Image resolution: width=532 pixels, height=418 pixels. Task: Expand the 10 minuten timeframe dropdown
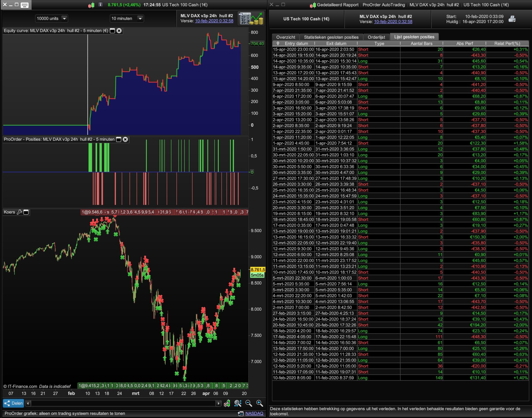point(140,18)
